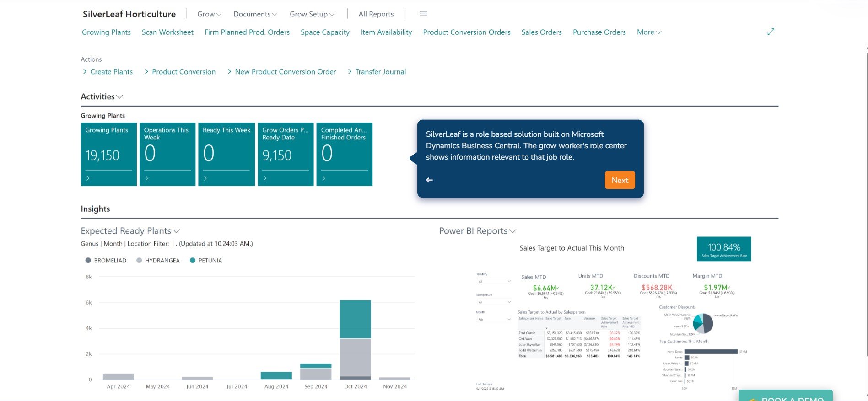868x401 pixels.
Task: Open Expected Ready Plants chart options
Action: click(130, 231)
